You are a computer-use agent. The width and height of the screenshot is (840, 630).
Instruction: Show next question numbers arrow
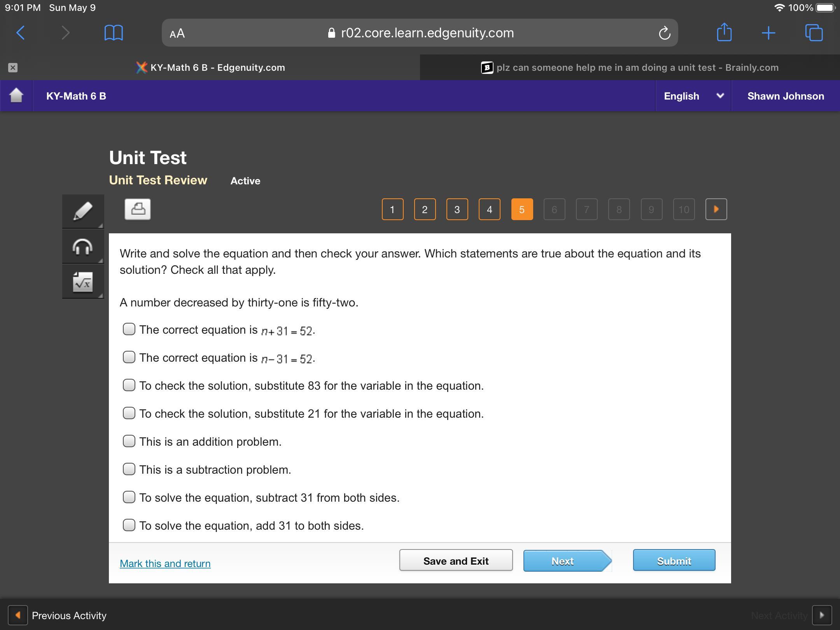tap(716, 209)
